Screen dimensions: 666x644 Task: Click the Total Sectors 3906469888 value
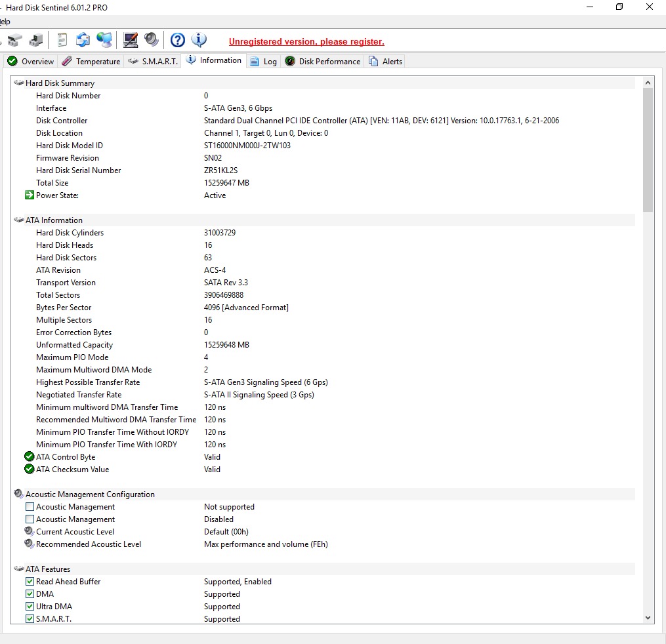tap(224, 295)
